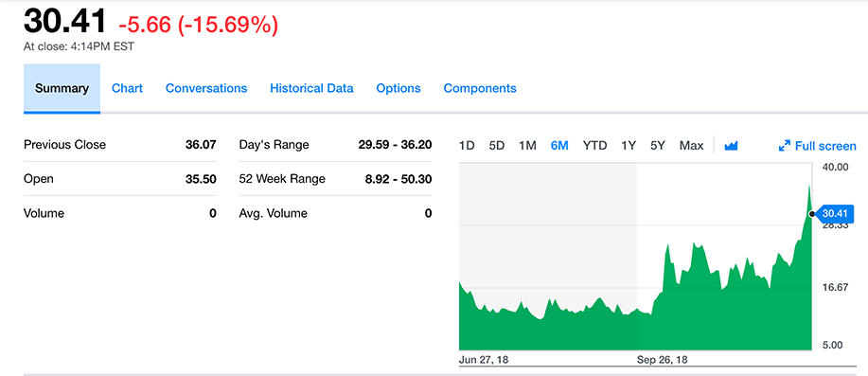Click the large 30.41 price quote

(x=64, y=22)
